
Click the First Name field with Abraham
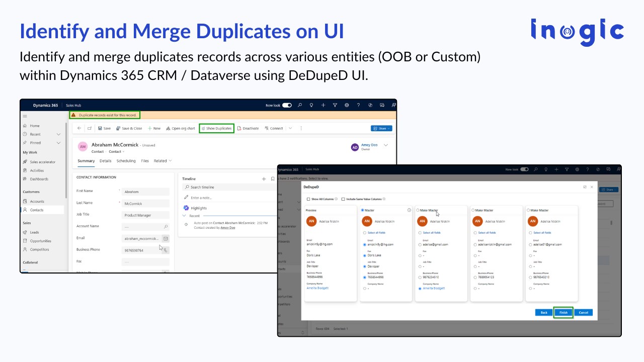(145, 192)
